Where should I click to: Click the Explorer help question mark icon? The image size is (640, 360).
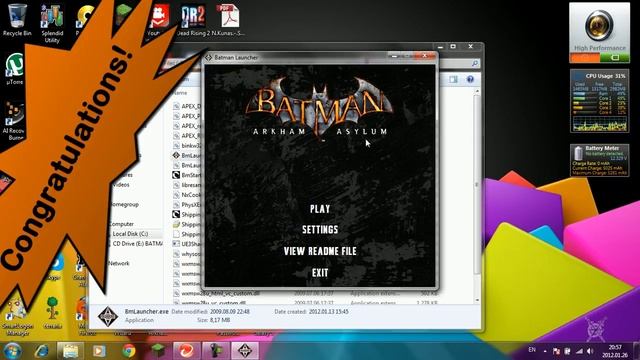point(470,79)
